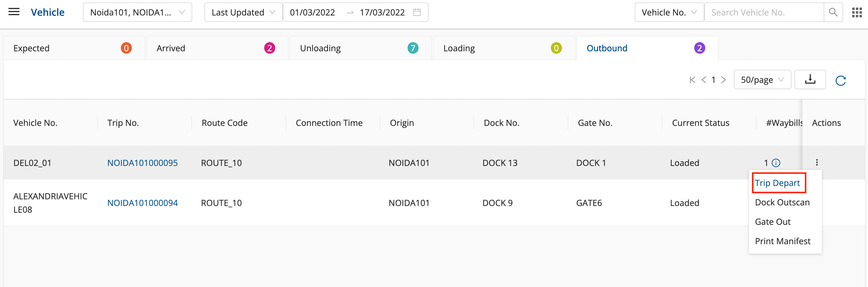Go to first page of results

[x=692, y=80]
